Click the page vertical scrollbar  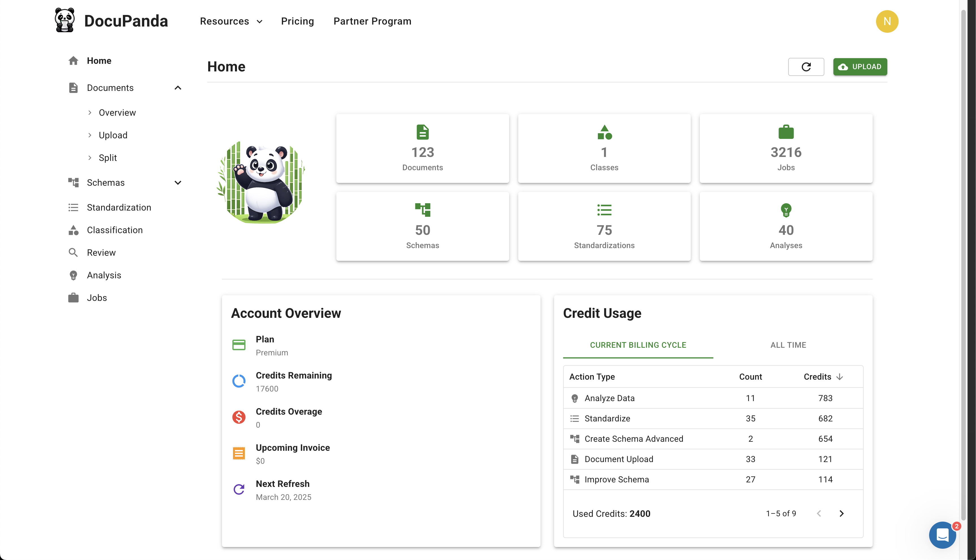point(963,265)
